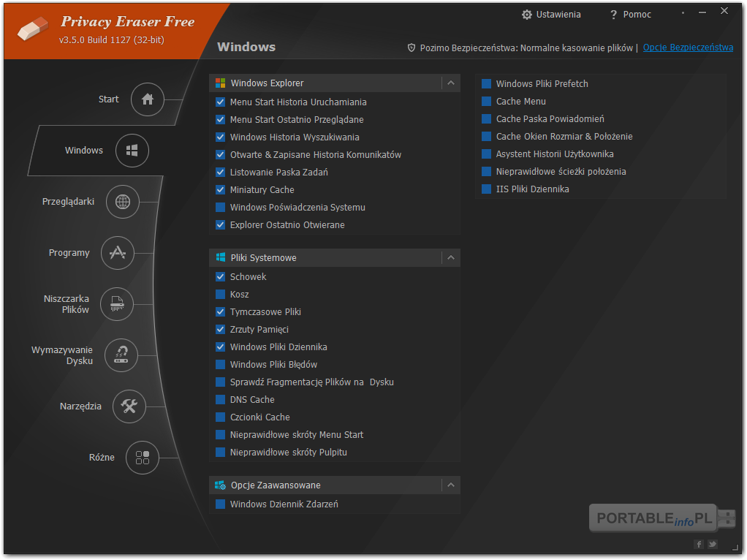Uncheck Explorer Ostatnio Otwierane
747x560 pixels.
tap(220, 225)
